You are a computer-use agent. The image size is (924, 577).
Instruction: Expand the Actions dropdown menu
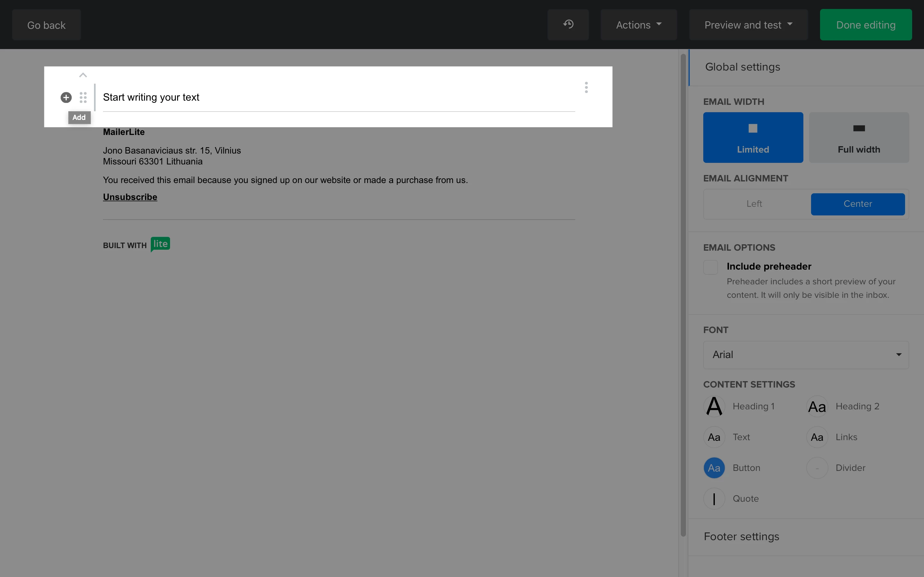coord(638,25)
